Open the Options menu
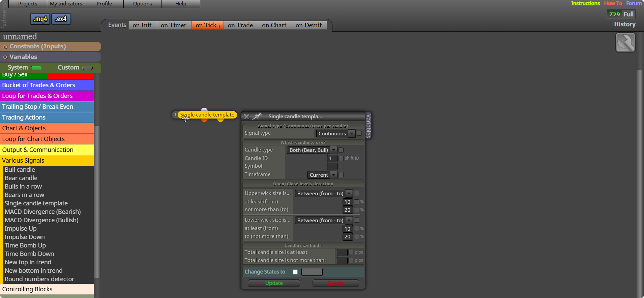This screenshot has height=298, width=644. click(143, 4)
